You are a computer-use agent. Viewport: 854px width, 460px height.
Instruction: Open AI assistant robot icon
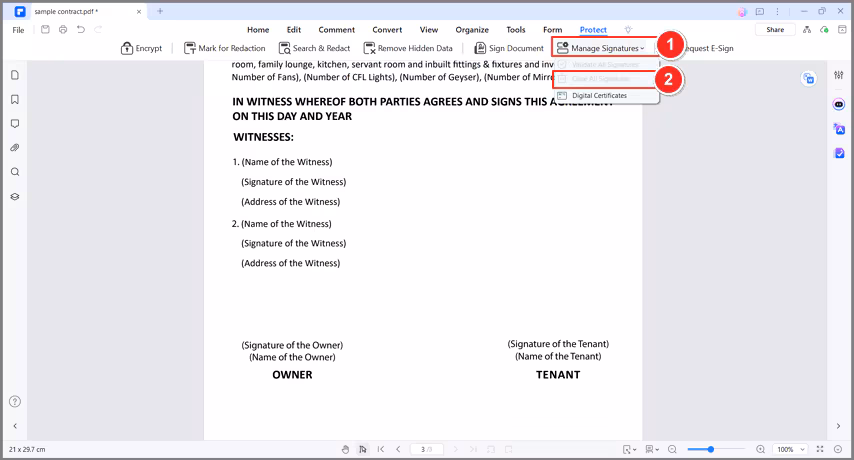[x=839, y=105]
